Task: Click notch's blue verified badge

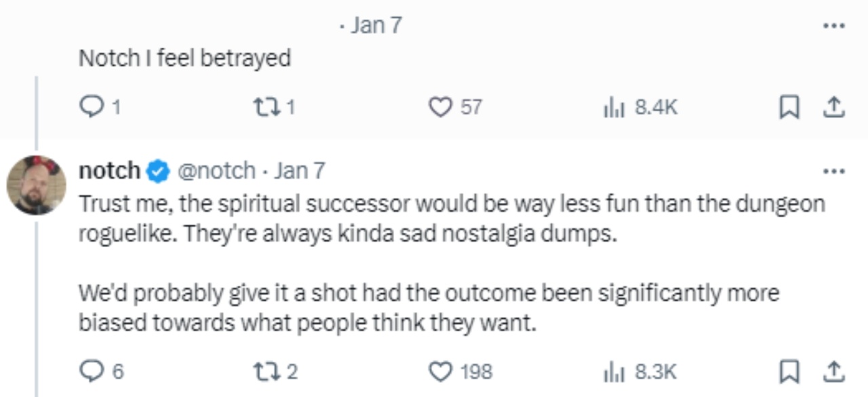Action: click(x=159, y=171)
